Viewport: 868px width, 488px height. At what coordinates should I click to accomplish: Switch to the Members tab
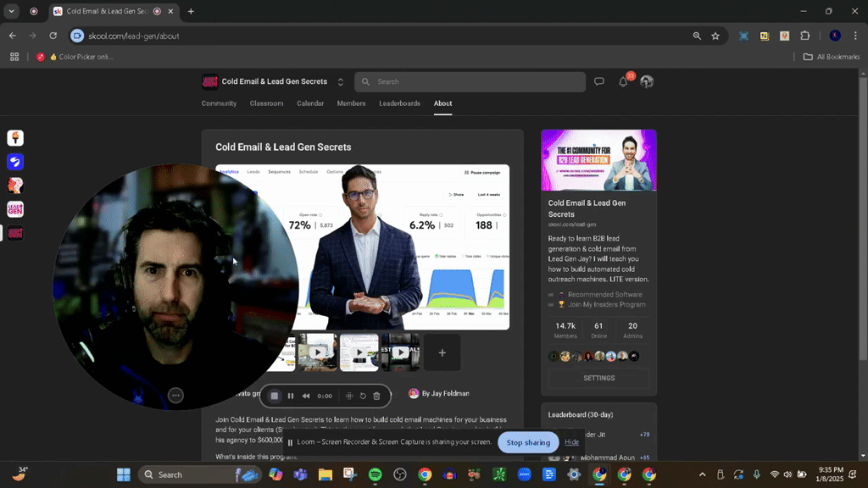(351, 103)
